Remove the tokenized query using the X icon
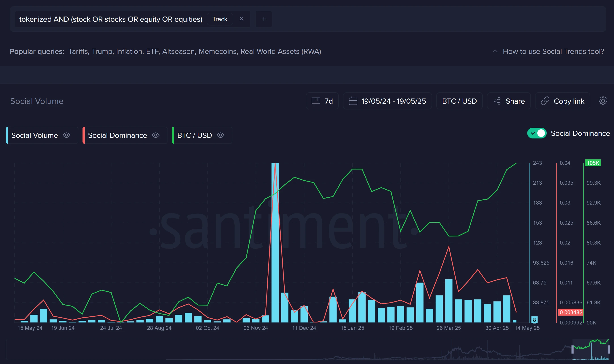Screen dimensions: 614x364 click(x=241, y=19)
